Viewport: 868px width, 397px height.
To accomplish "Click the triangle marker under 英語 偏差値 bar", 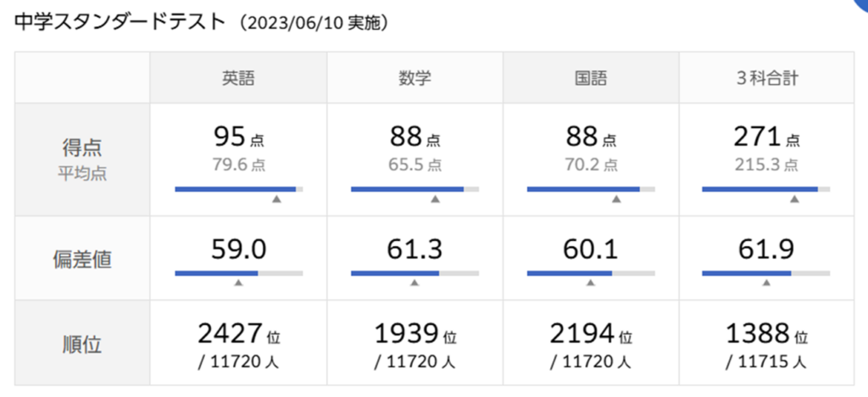I will 238,284.
